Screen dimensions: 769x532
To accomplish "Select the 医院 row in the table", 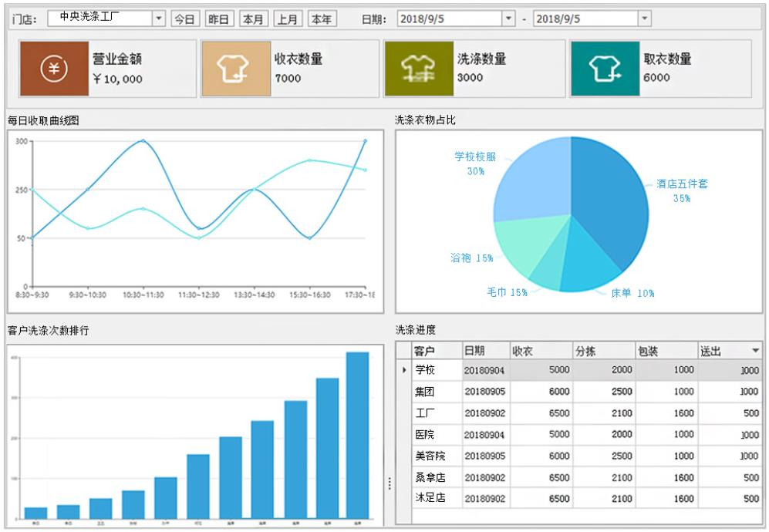I will (435, 434).
